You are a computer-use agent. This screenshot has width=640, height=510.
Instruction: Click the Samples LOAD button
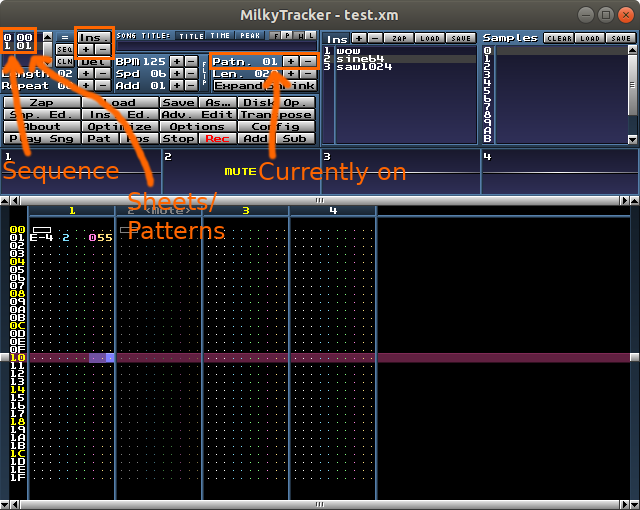tap(590, 38)
